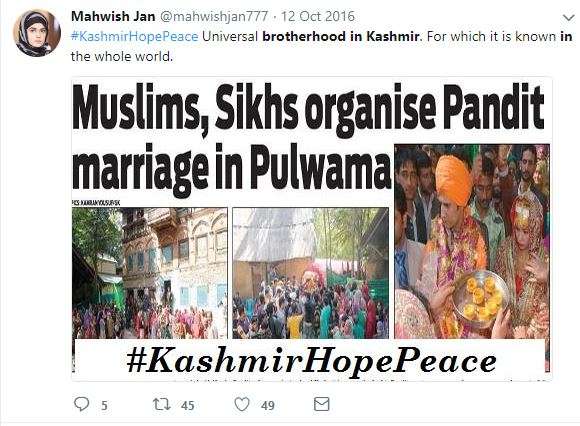View the 45 retweets count
The image size is (580, 426).
[188, 406]
